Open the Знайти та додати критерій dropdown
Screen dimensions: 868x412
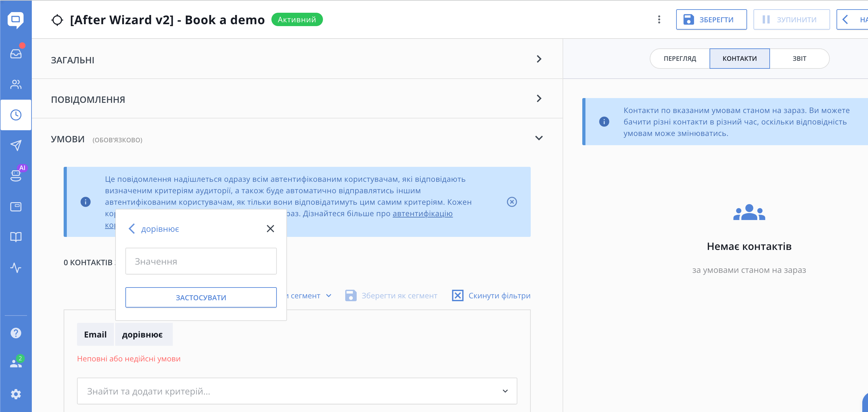tap(297, 391)
